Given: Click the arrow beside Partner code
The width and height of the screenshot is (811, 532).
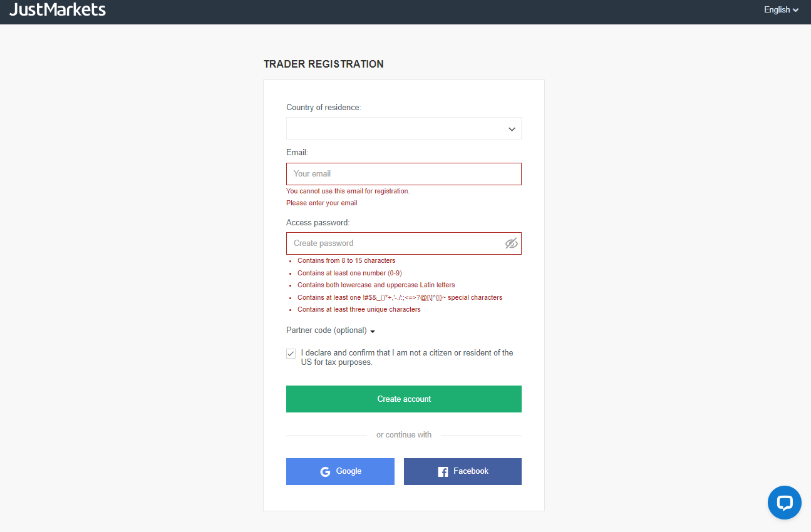Looking at the screenshot, I should click(373, 330).
